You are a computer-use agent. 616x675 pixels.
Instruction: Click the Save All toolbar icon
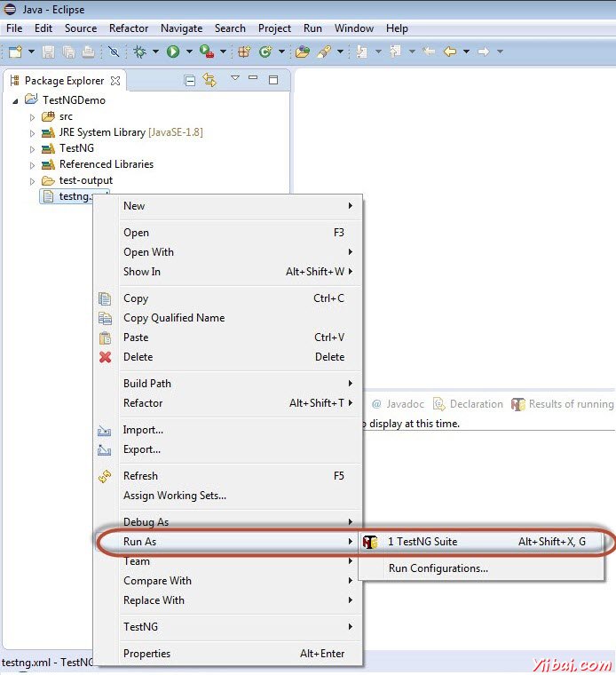[x=68, y=52]
